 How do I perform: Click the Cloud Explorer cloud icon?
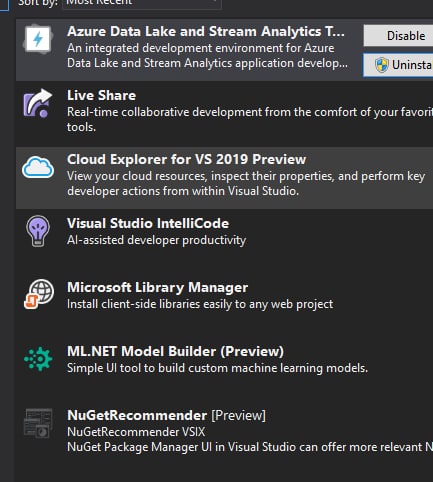coord(38,167)
